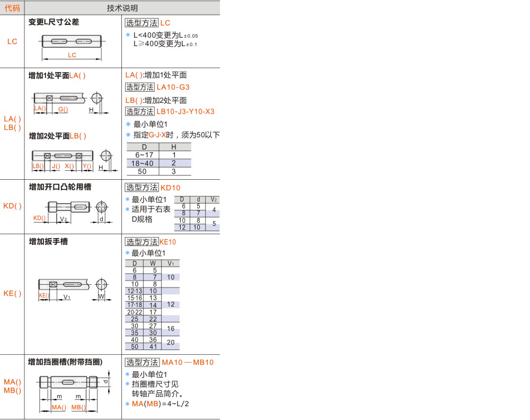This screenshot has width=530, height=420.
Task: Click the LA10-G3 selection example
Action: coord(173,87)
